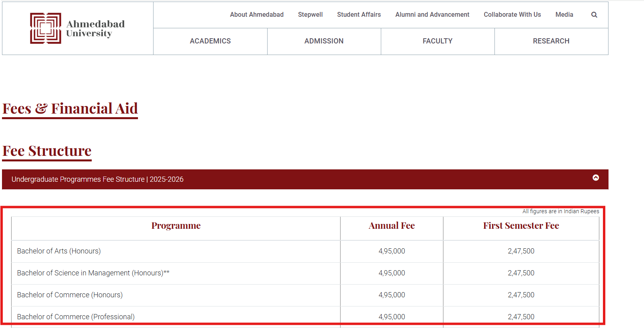Select Alumni and Advancement menu item
The height and width of the screenshot is (328, 644).
click(432, 14)
